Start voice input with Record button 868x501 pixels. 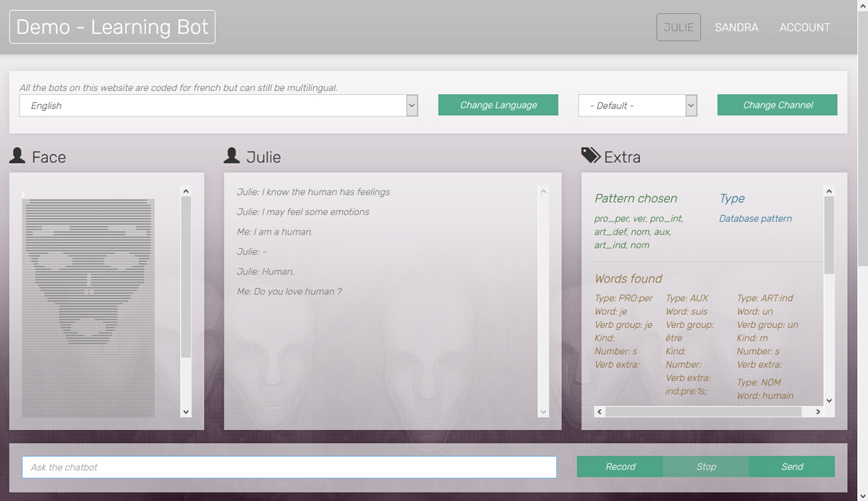(x=620, y=467)
